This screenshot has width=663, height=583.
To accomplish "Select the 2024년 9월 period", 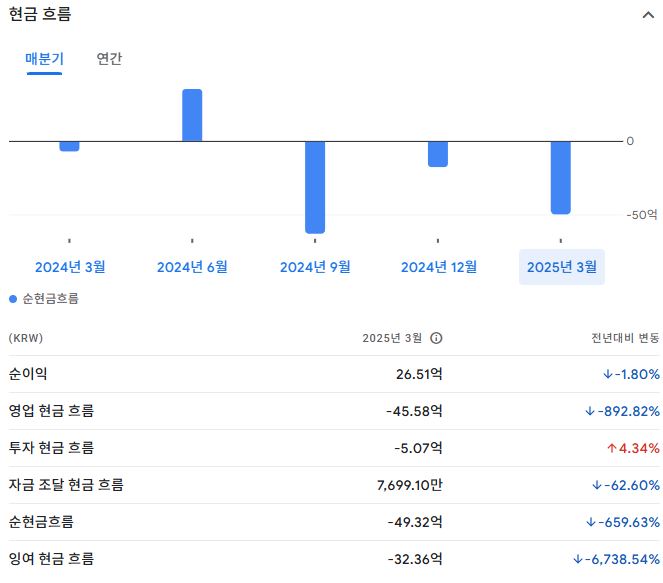I will pyautogui.click(x=315, y=267).
